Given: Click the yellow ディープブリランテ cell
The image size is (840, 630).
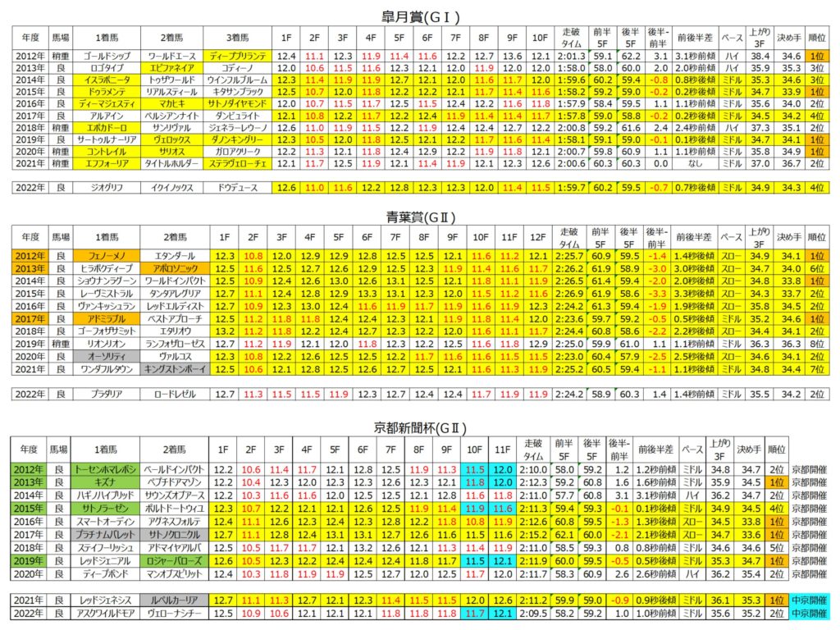Looking at the screenshot, I should (x=237, y=56).
